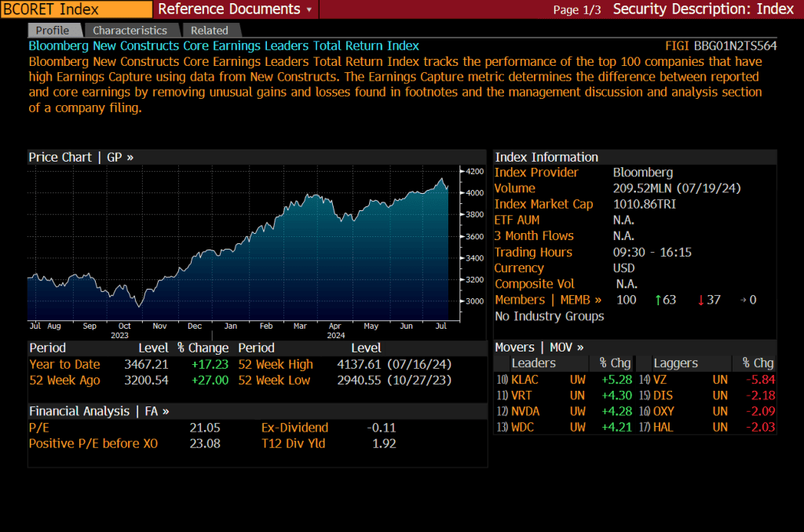Screen dimensions: 804x532
Task: Click the 52 Week High label
Action: pyautogui.click(x=276, y=364)
